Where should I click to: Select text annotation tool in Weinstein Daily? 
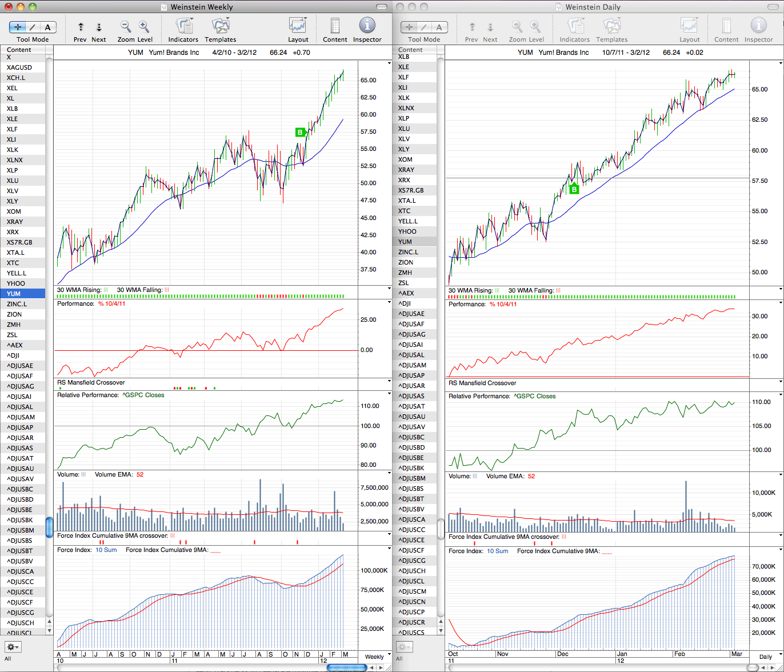point(439,27)
